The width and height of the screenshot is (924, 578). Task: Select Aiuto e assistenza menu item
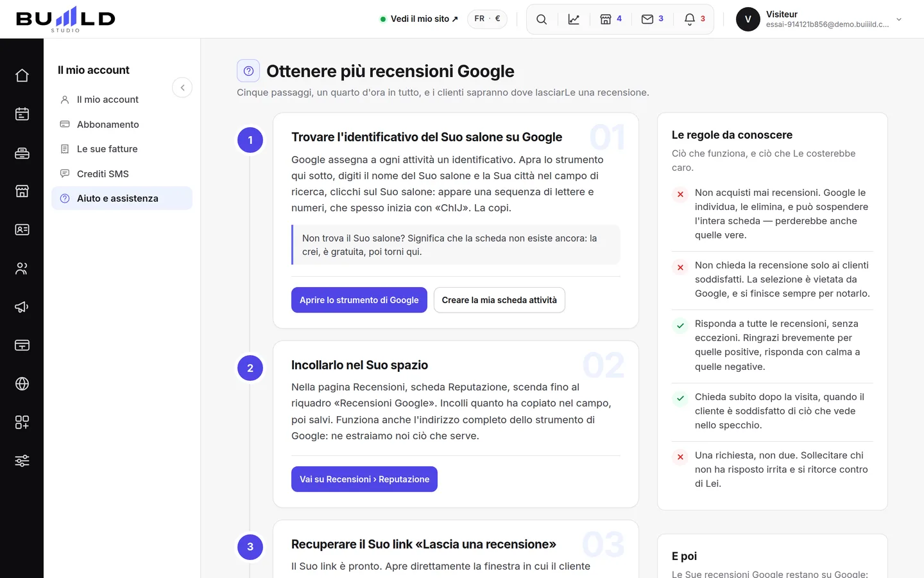122,198
